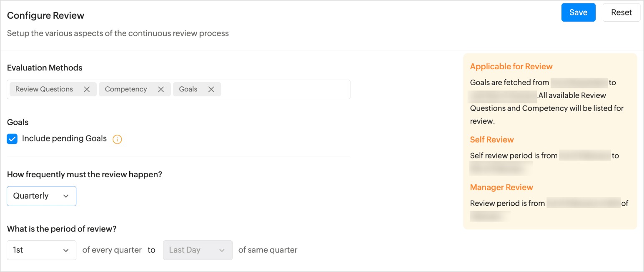Click the info icon beside Include pending Goals
Viewport: 644px width, 272px height.
coord(118,139)
